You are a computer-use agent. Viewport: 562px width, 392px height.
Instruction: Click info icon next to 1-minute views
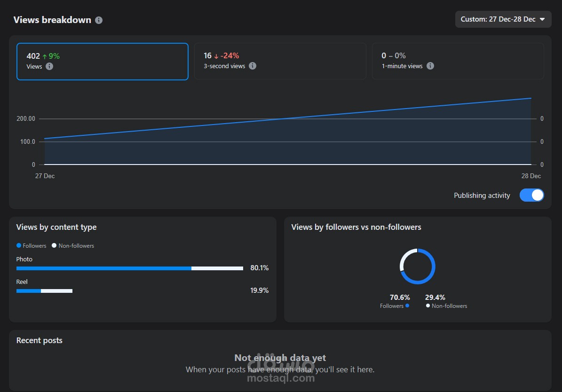(x=430, y=66)
